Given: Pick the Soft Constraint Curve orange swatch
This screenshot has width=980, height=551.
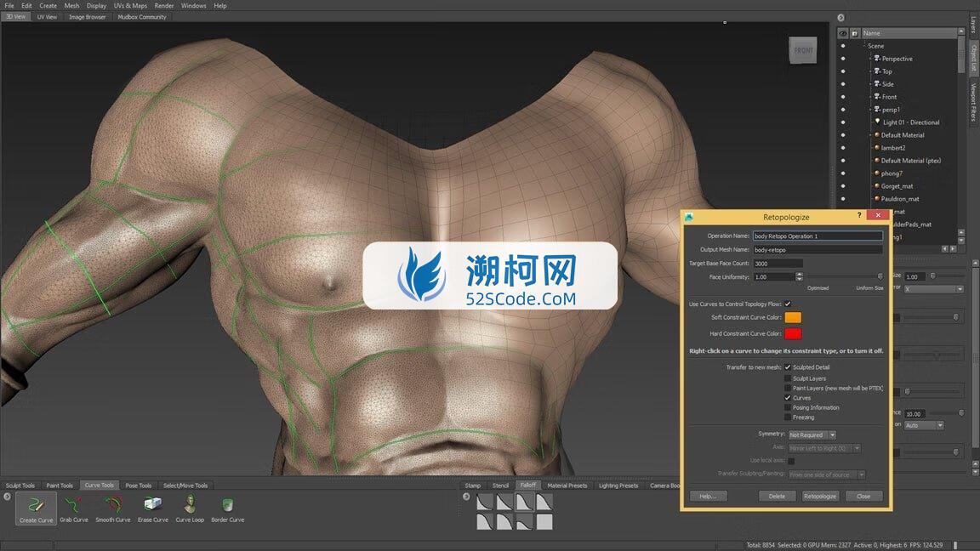Looking at the screenshot, I should pos(793,317).
